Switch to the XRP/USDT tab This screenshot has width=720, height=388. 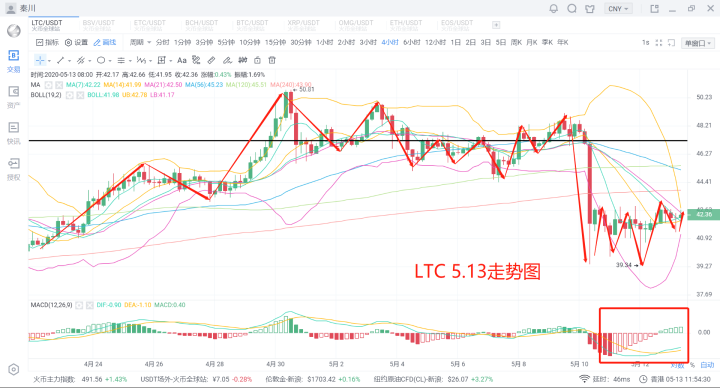pos(303,25)
